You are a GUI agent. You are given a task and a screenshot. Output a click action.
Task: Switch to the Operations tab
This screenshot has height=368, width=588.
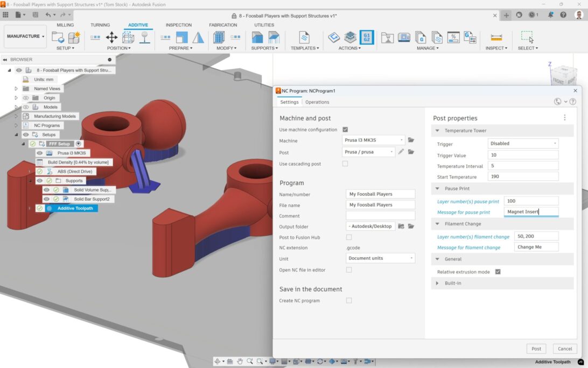(317, 102)
